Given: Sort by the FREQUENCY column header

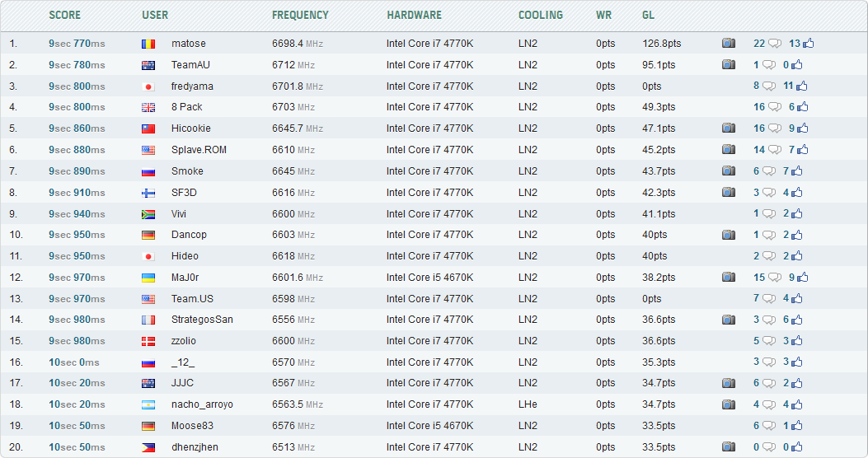Looking at the screenshot, I should (300, 15).
